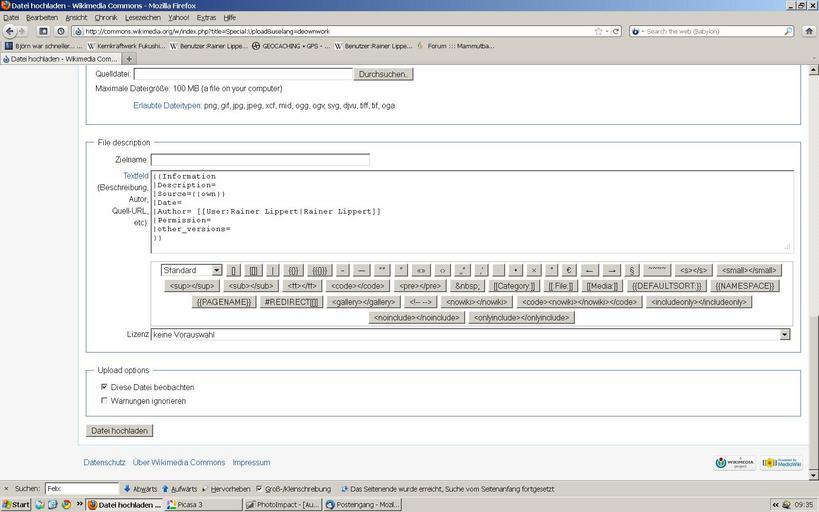Click the find Aufwärts button
The width and height of the screenshot is (819, 512).
(180, 489)
